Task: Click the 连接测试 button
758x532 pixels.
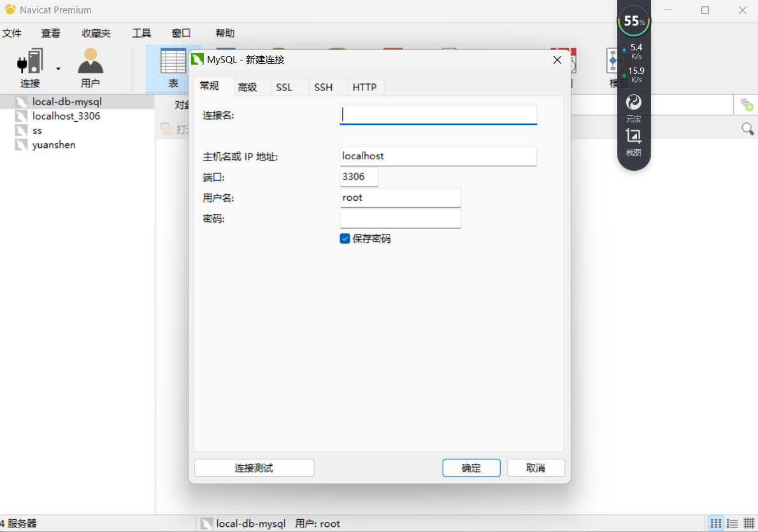Action: (x=254, y=468)
